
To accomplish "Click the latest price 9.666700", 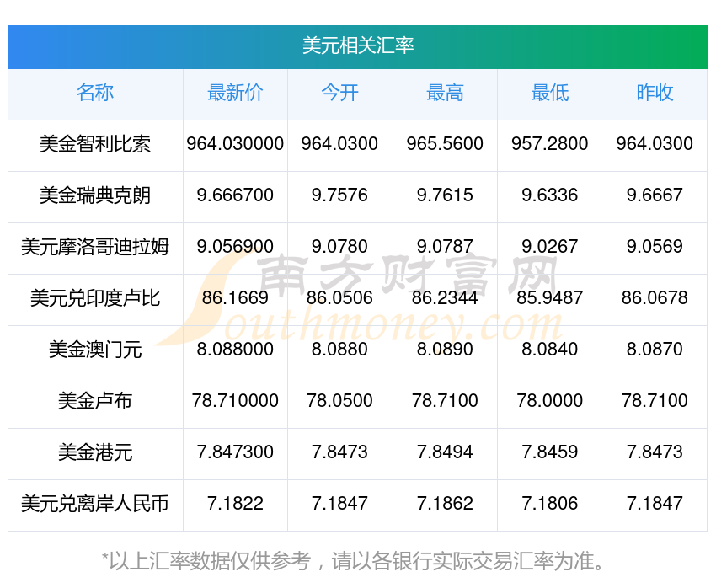I will (235, 195).
